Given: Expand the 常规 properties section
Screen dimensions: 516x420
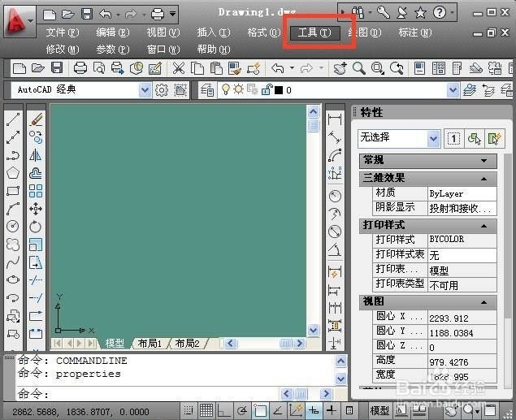Looking at the screenshot, I should click(x=483, y=161).
